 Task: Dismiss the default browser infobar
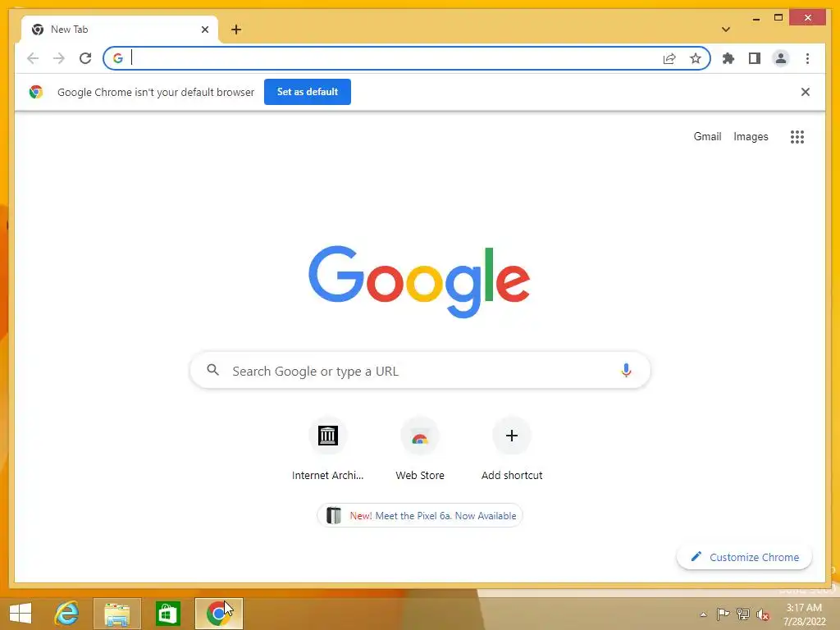(806, 92)
